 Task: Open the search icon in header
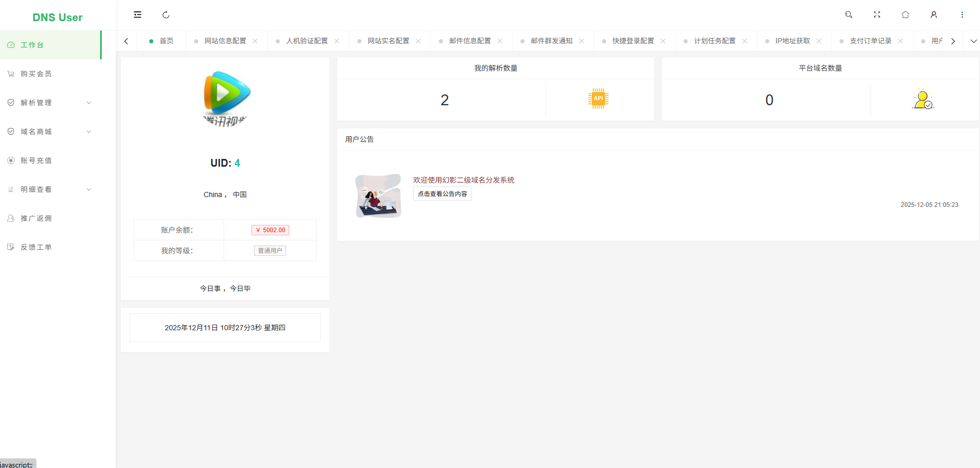pos(848,15)
